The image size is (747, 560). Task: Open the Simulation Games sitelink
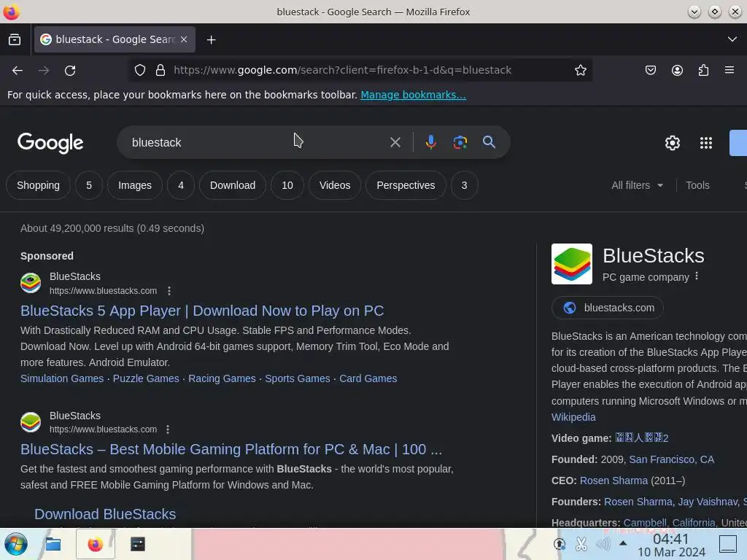[62, 378]
